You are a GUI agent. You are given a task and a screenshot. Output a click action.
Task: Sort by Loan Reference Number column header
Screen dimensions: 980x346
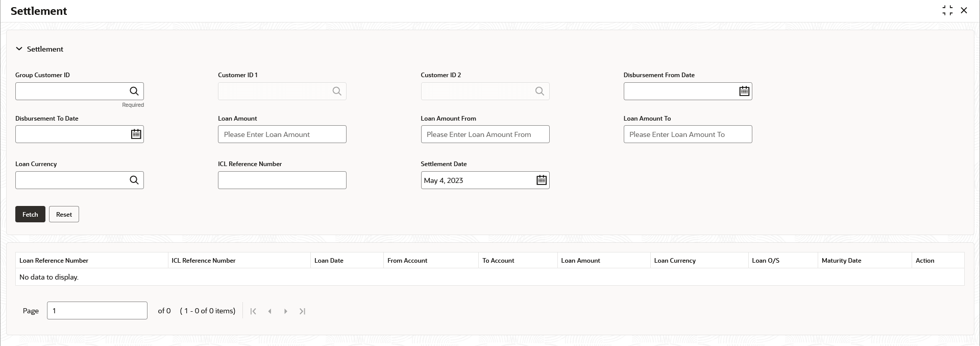pos(54,261)
